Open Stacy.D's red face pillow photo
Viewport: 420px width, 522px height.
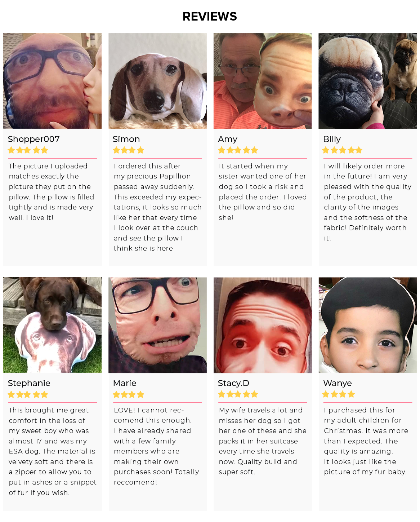pyautogui.click(x=263, y=325)
